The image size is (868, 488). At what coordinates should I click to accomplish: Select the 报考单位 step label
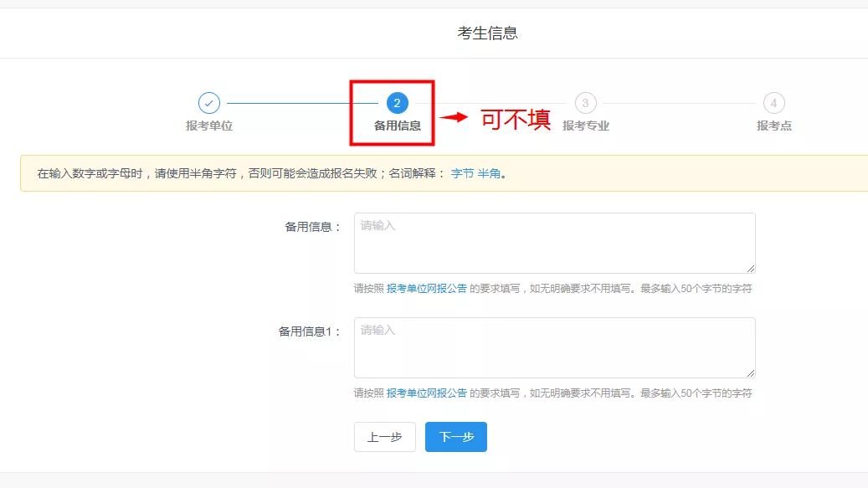pyautogui.click(x=209, y=126)
